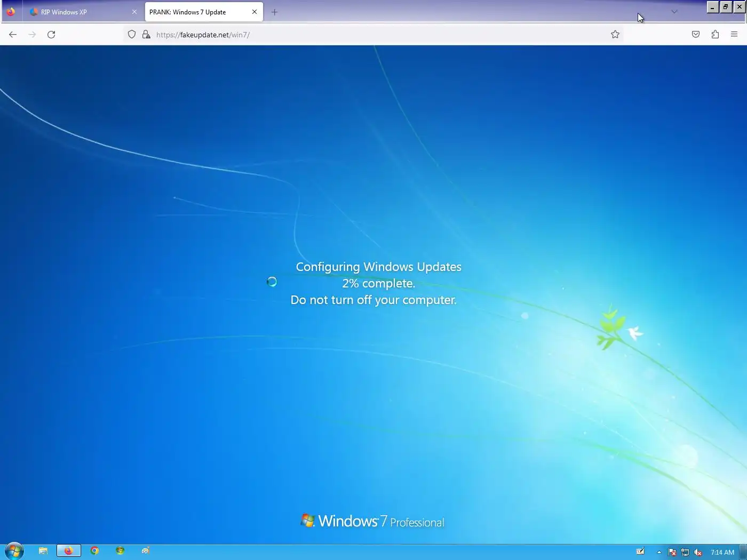Show hidden tray icons arrow
747x560 pixels.
(x=659, y=553)
